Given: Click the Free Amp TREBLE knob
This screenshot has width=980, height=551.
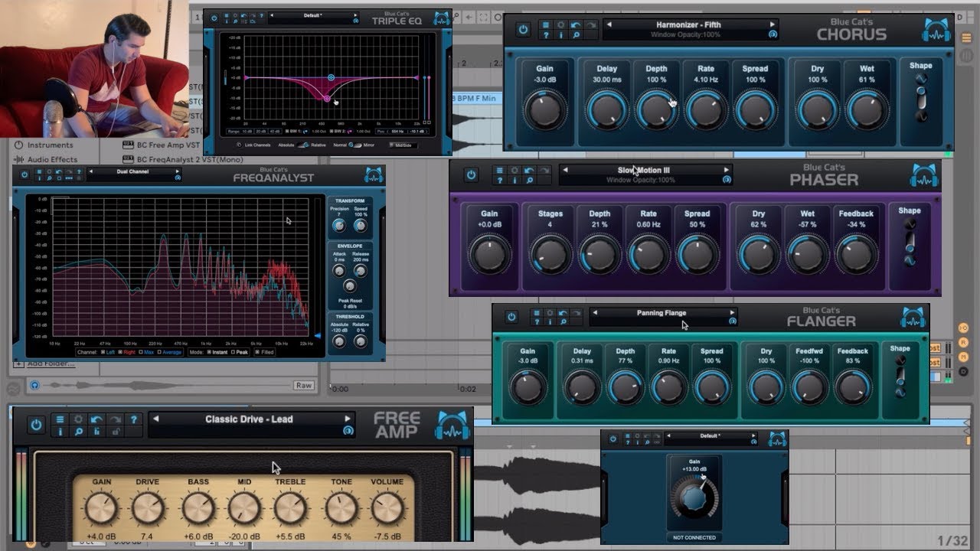Looking at the screenshot, I should (x=290, y=508).
